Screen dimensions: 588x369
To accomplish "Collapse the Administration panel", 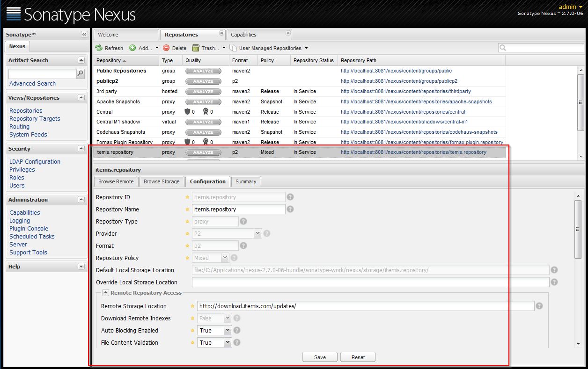I will (x=81, y=200).
